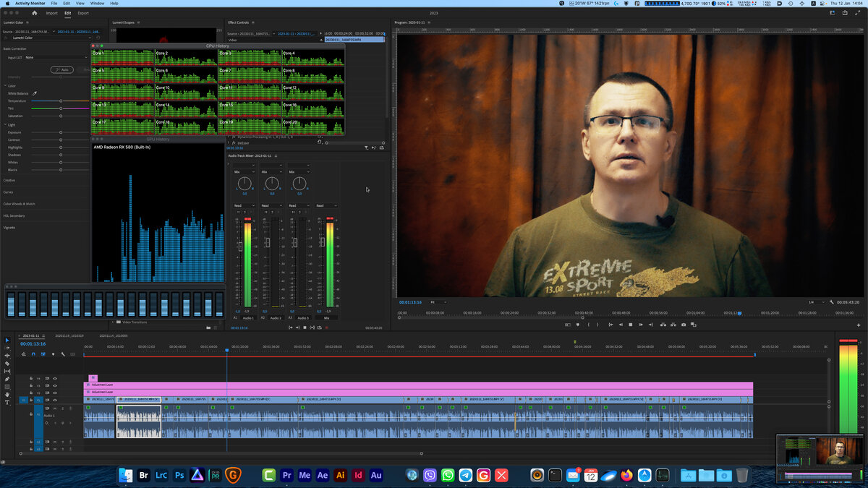
Task: Open Adobe Bridge from the dock
Action: click(x=143, y=475)
